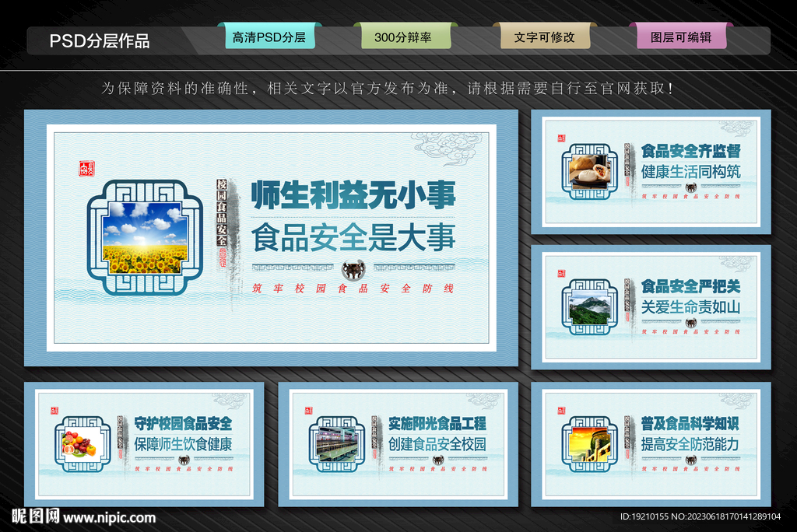
Task: Click tripod emblem on 实施阳光食品工程 poster
Action: (437, 460)
